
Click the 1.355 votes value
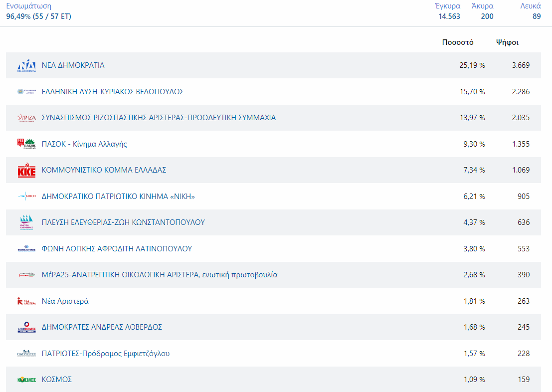tap(521, 144)
